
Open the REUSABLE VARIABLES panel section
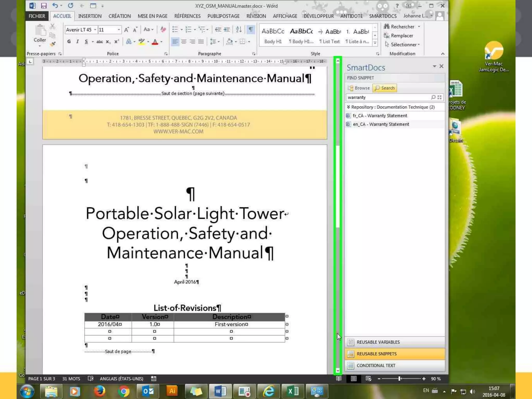(378, 342)
